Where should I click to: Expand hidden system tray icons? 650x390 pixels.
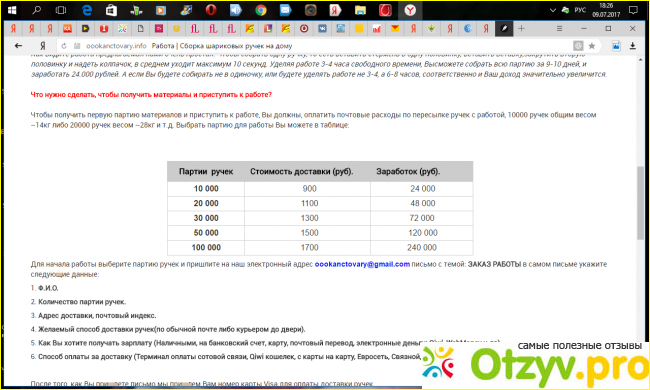click(553, 10)
